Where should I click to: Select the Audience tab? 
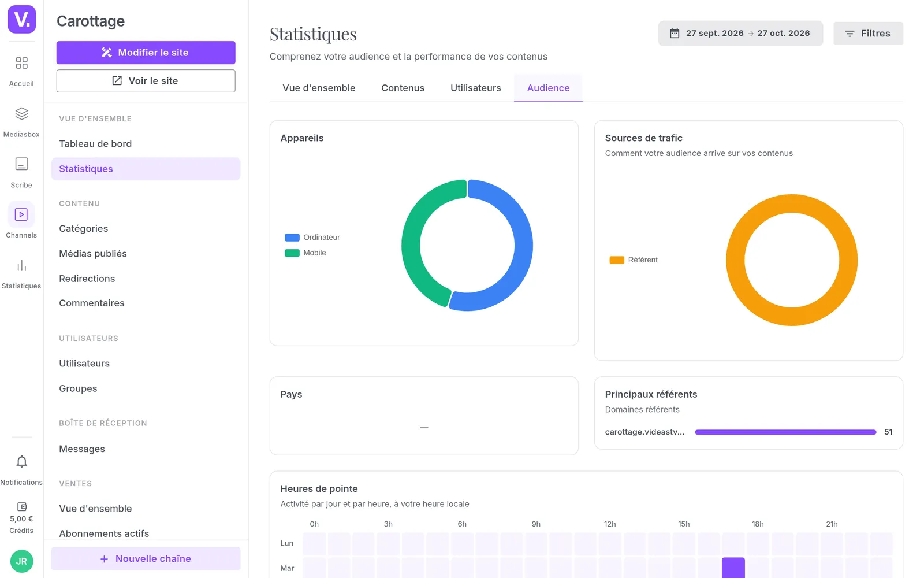click(x=548, y=88)
